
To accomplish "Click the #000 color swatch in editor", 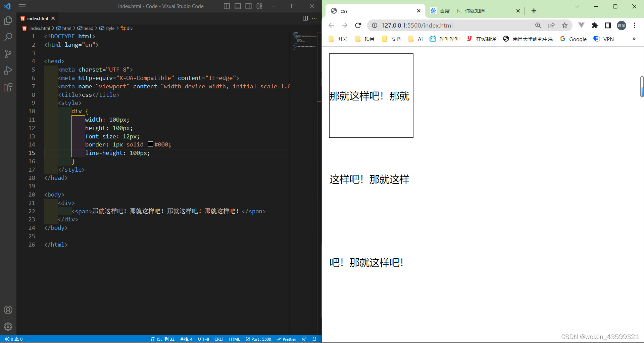I will [x=151, y=144].
